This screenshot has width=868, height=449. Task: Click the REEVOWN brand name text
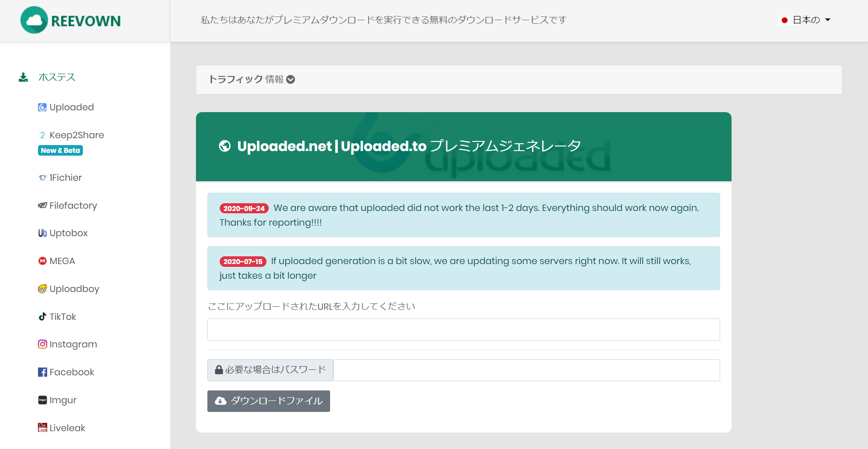[86, 21]
